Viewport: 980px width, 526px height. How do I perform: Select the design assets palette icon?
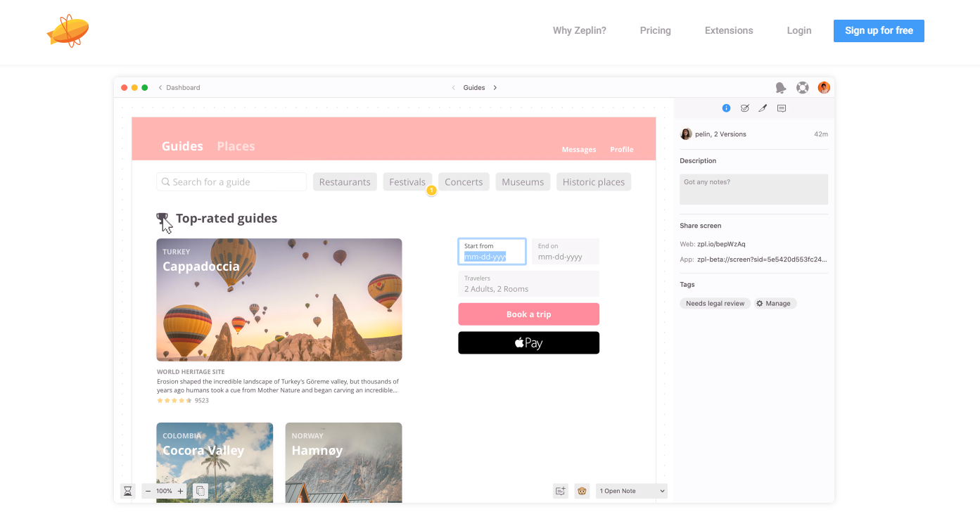tap(744, 108)
